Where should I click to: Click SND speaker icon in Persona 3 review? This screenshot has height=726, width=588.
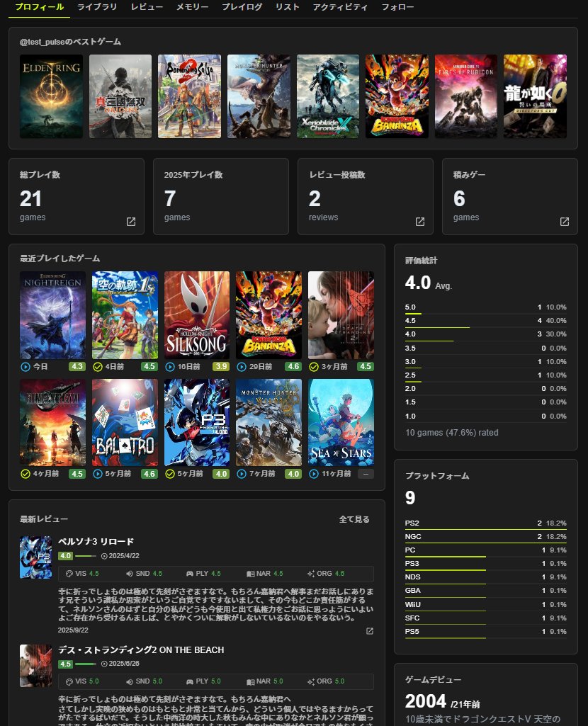click(x=130, y=574)
